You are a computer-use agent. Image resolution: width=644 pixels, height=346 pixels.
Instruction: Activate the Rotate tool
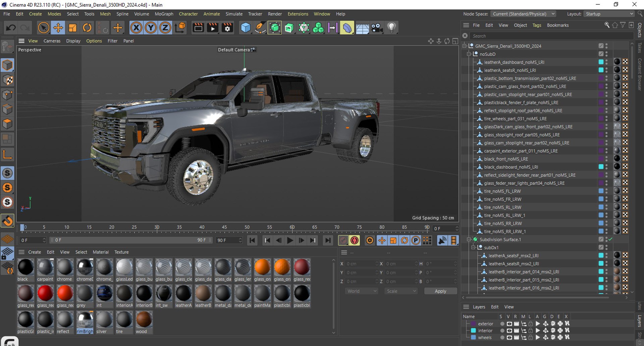pyautogui.click(x=87, y=28)
